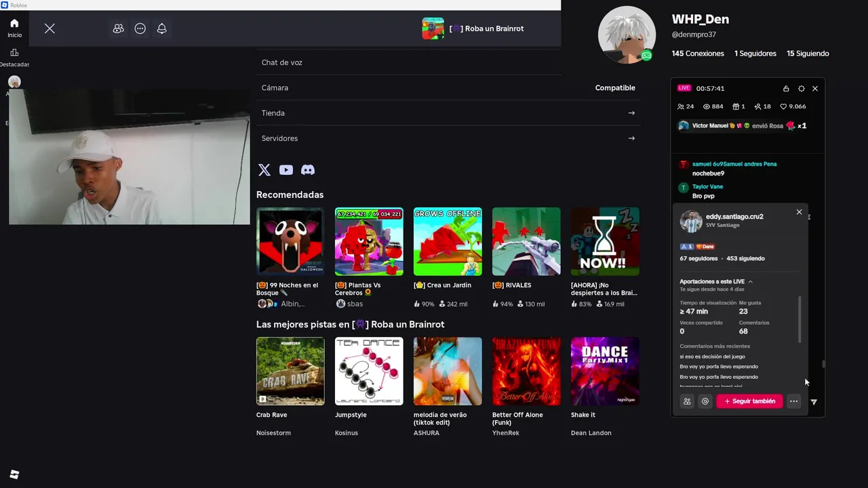Toggle the lock icon in LIVE panel
This screenshot has height=488, width=868.
[x=786, y=89]
